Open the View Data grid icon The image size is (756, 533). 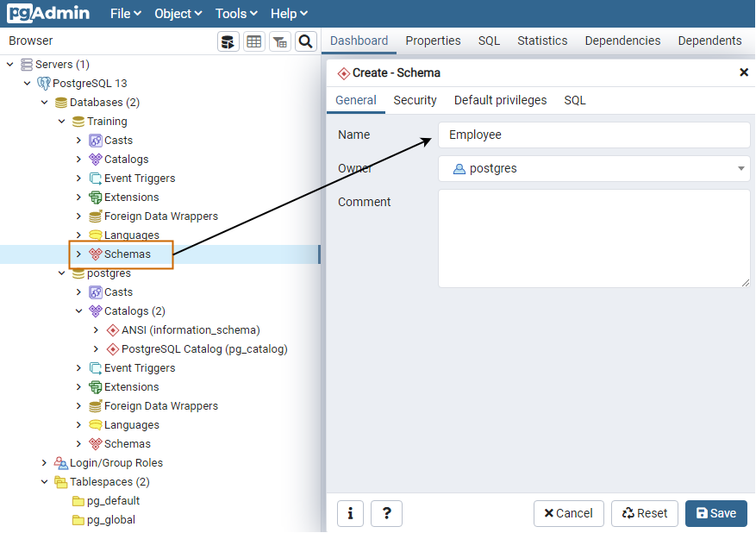tap(253, 41)
